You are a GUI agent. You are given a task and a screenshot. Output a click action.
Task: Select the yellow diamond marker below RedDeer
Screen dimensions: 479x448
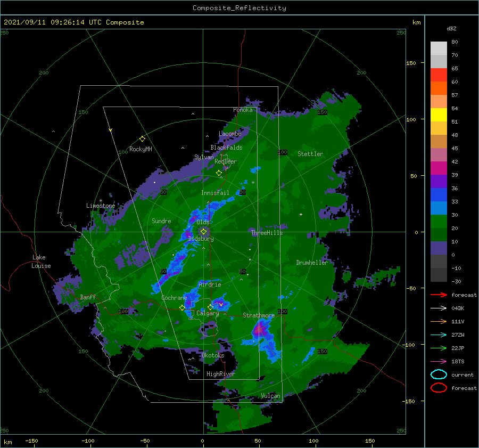[219, 173]
